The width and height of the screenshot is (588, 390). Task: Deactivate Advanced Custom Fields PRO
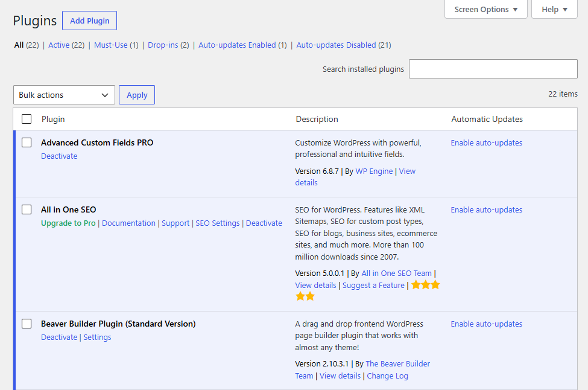click(x=59, y=156)
